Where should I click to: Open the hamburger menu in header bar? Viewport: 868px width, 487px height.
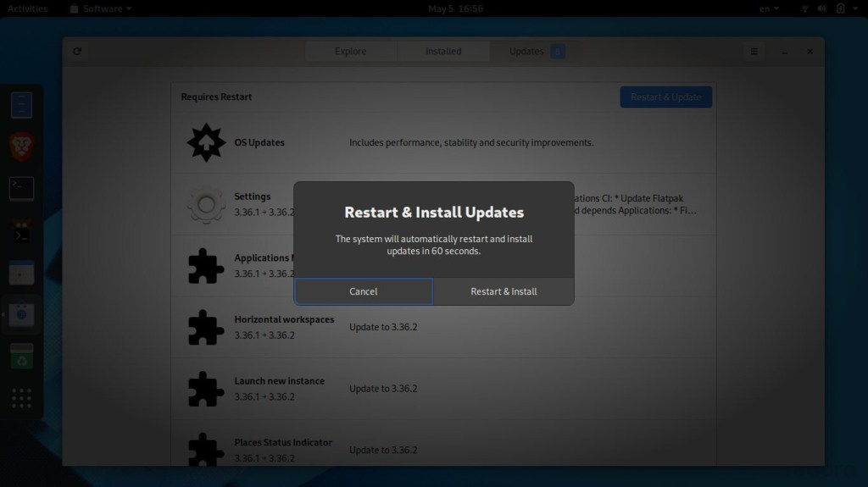[754, 52]
